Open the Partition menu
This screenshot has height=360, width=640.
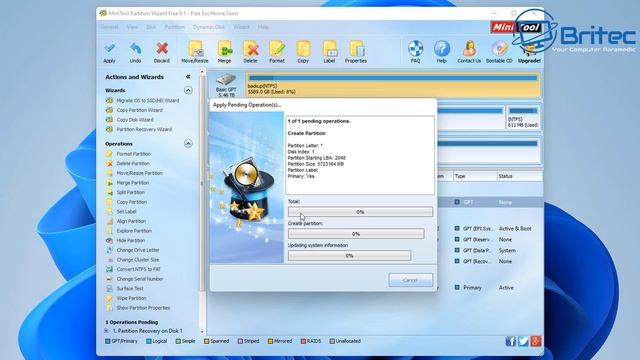point(174,27)
